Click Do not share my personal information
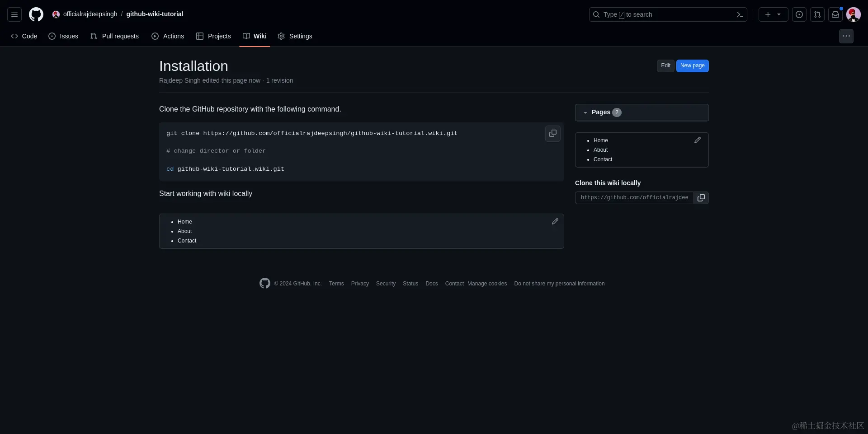 tap(559, 284)
